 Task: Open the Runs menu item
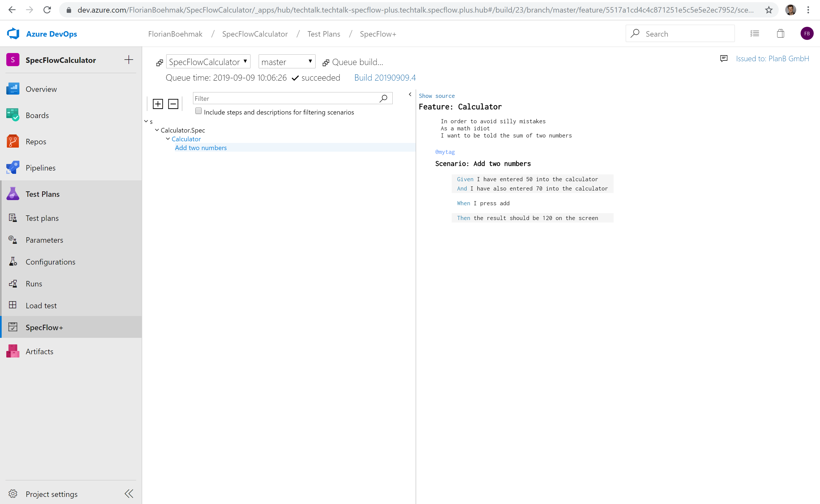point(34,284)
